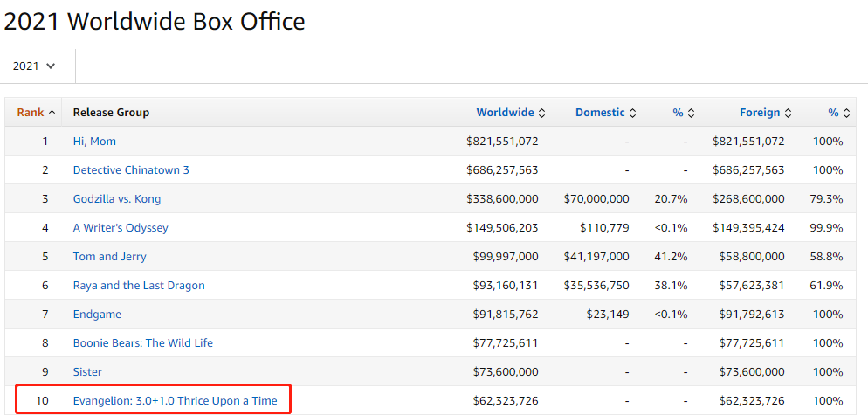Click the Sister movie link

87,372
